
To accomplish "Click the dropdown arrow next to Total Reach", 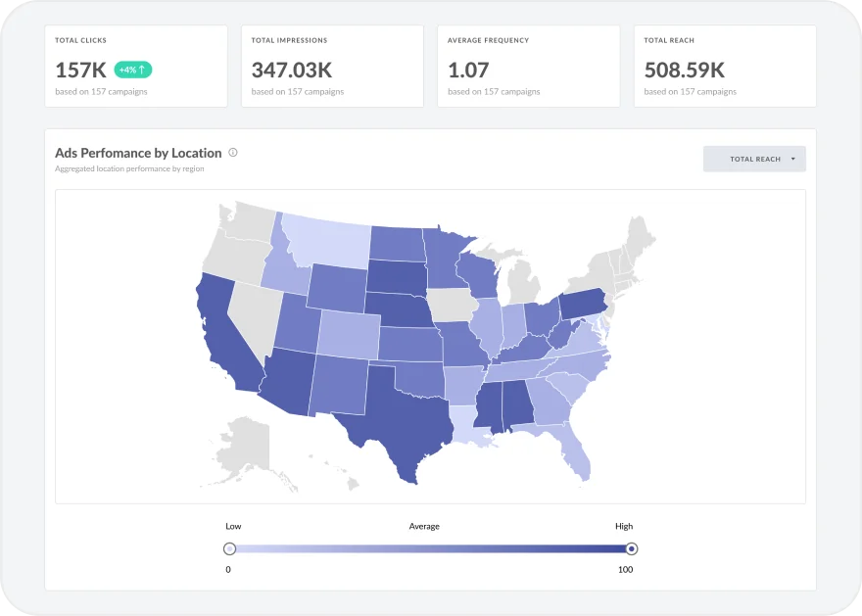I will [791, 159].
